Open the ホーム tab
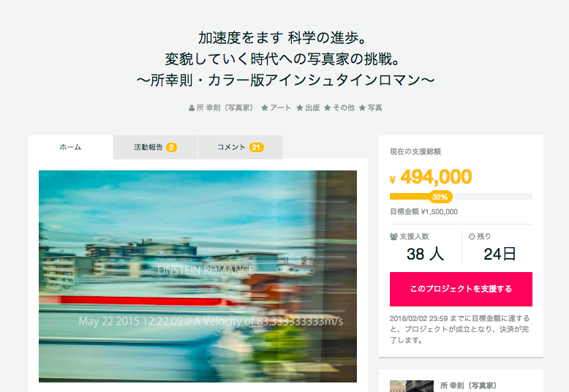The width and height of the screenshot is (569, 392). [70, 147]
